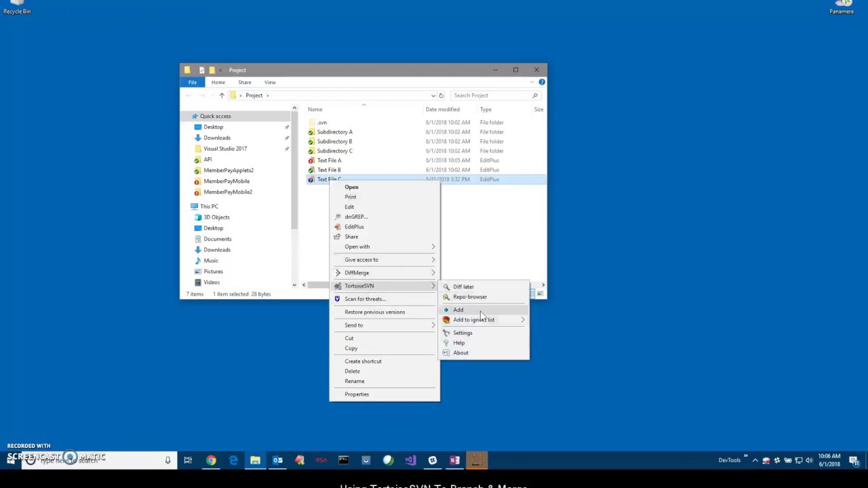Click the Text File B file icon
Image resolution: width=868 pixels, height=488 pixels.
pos(311,170)
